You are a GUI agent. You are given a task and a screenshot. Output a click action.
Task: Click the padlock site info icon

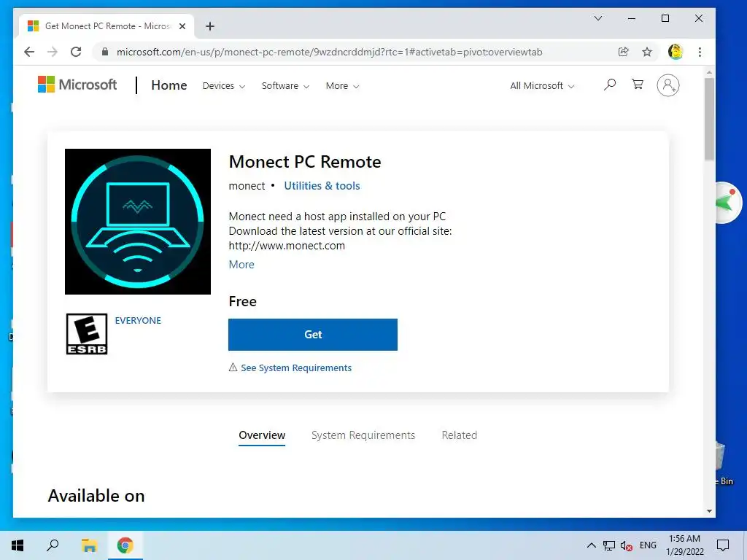pyautogui.click(x=105, y=52)
